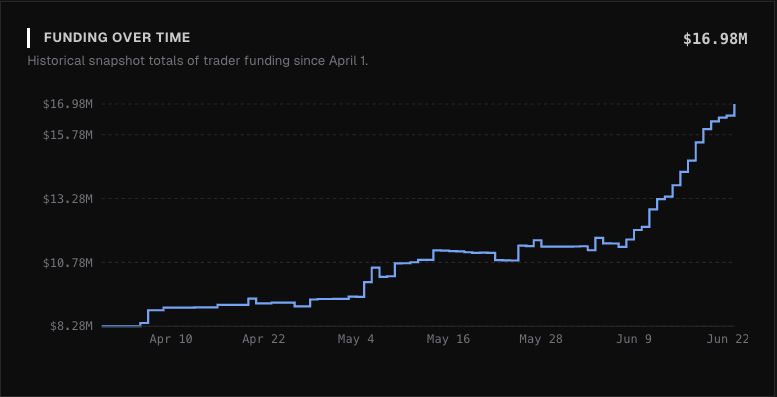Click the Jun 22 x-axis label
This screenshot has height=397, width=777.
(x=726, y=339)
